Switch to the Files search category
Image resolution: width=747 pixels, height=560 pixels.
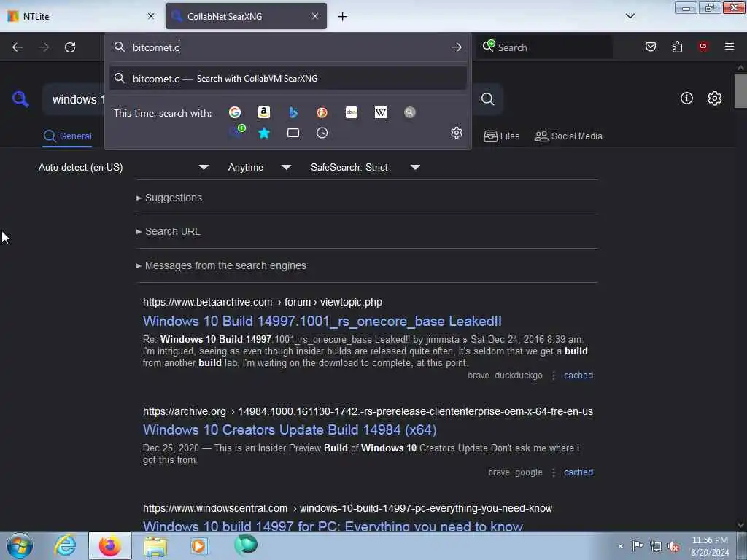click(502, 136)
